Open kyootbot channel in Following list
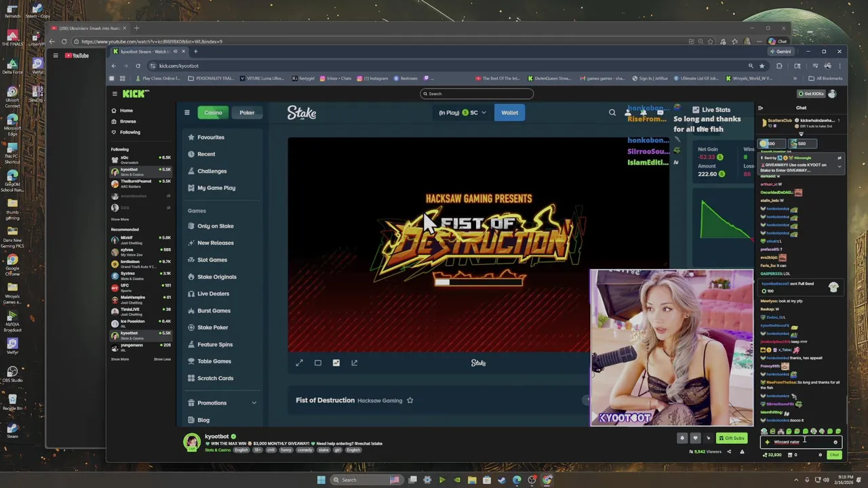This screenshot has height=488, width=868. (x=141, y=171)
